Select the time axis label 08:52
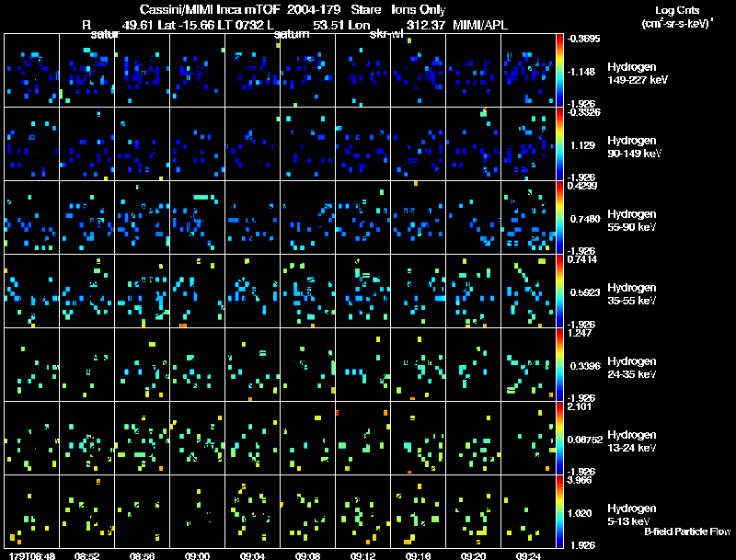This screenshot has height=560, width=736. (x=86, y=555)
